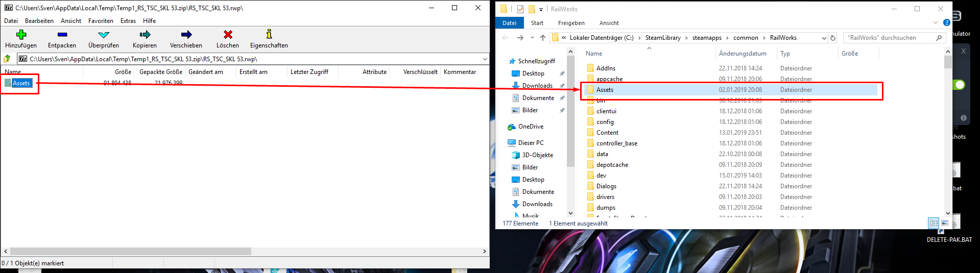Click the Überprüfen (test) icon in 7-Zip
Screen dimensions: 980x273
[x=104, y=34]
